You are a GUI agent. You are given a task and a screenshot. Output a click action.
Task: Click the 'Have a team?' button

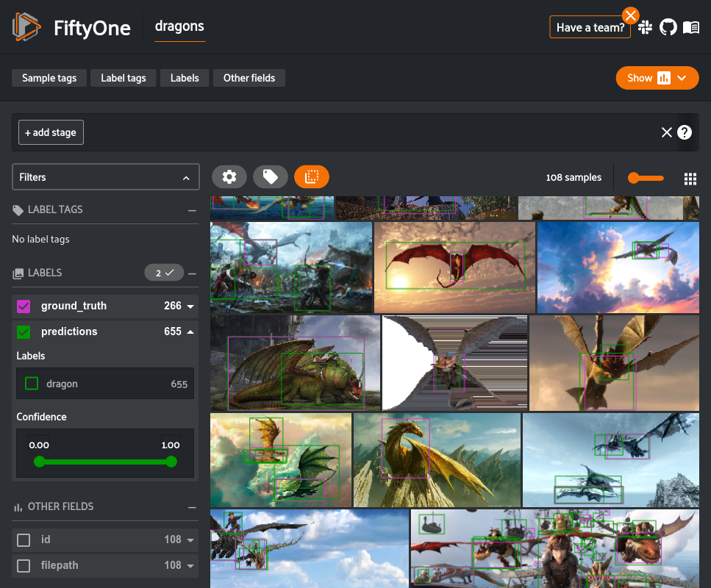590,28
